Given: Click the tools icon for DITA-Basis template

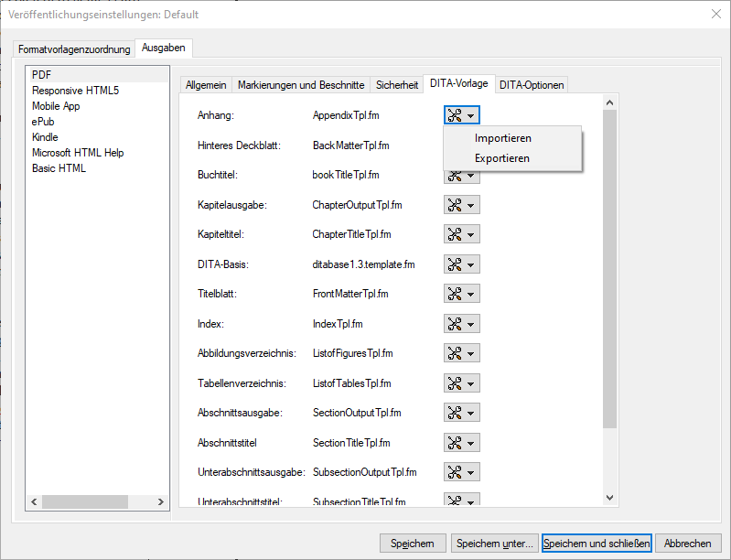Looking at the screenshot, I should click(455, 264).
